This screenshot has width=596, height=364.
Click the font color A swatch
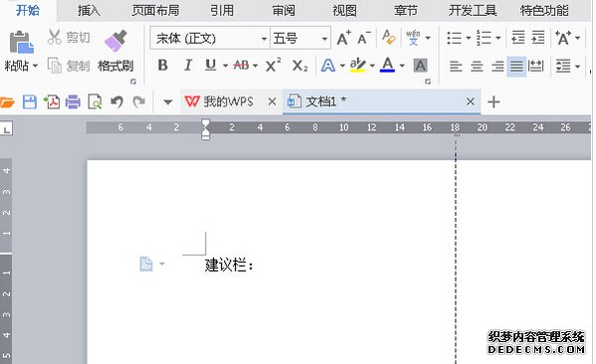pos(387,65)
